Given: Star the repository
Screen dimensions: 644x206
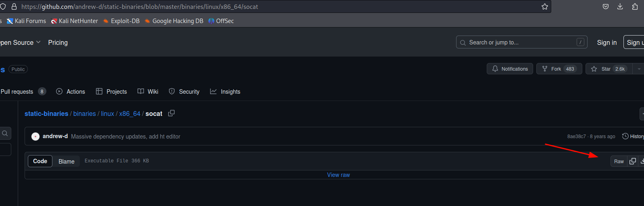Looking at the screenshot, I should pyautogui.click(x=609, y=69).
